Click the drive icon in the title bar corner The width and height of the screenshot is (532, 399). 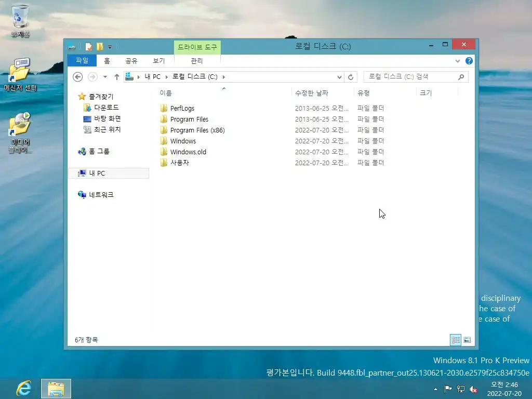click(72, 46)
